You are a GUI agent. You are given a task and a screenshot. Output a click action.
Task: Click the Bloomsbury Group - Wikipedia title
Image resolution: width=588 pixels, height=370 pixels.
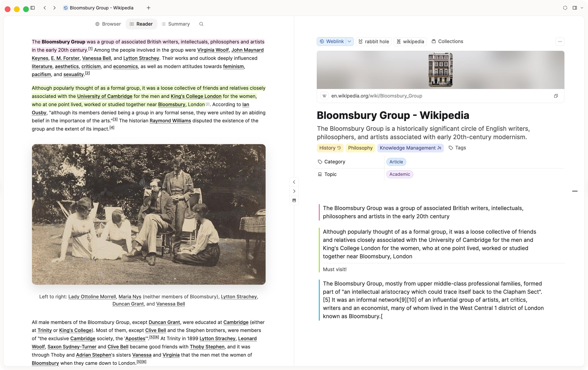pyautogui.click(x=393, y=115)
